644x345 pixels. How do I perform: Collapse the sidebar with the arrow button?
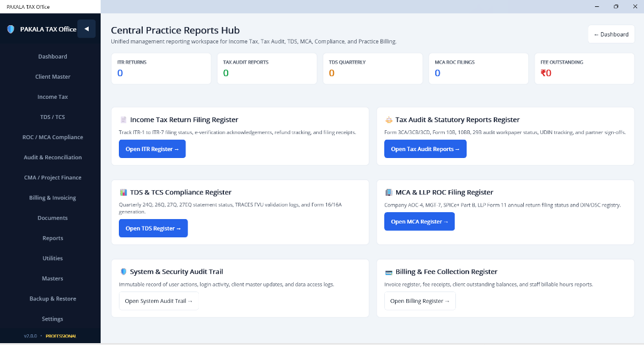(x=87, y=29)
